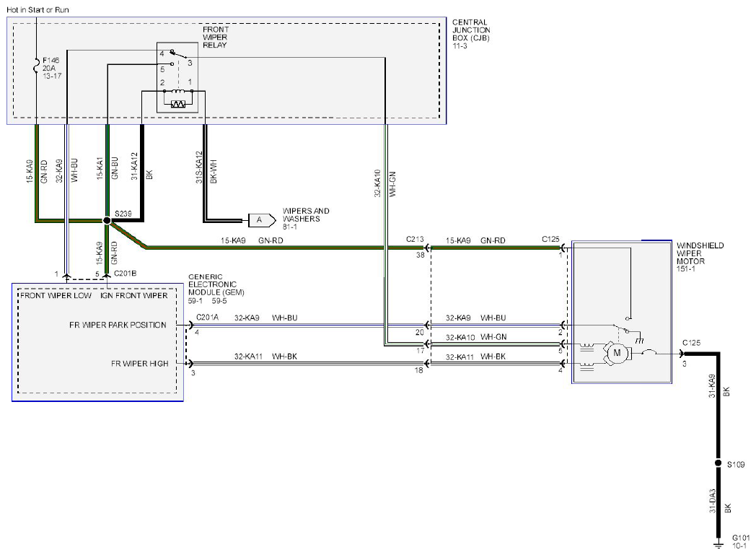This screenshot has width=756, height=555.
Task: Click the S109 splice dot
Action: tap(718, 463)
